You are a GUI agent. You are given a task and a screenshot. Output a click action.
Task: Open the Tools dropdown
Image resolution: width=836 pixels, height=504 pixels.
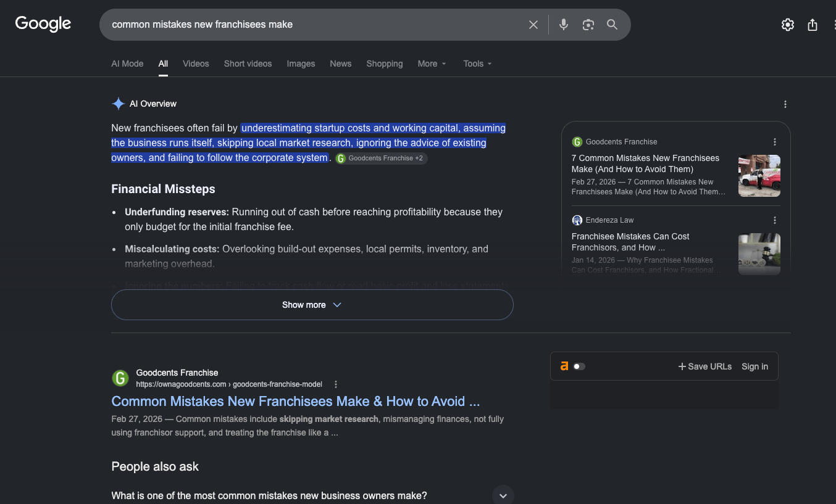click(477, 64)
